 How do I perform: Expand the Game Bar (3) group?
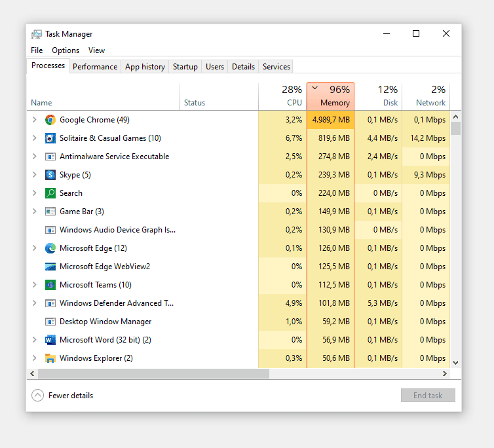tap(35, 212)
